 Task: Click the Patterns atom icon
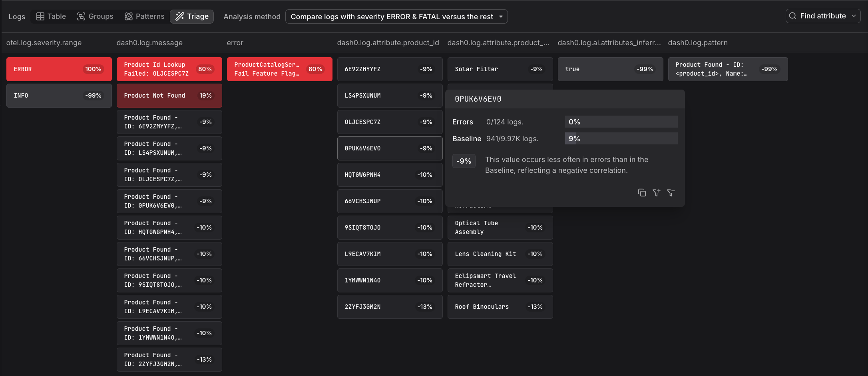129,16
